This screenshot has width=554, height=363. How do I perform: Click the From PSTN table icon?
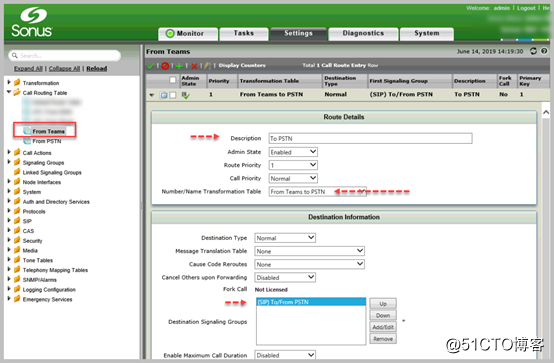27,141
